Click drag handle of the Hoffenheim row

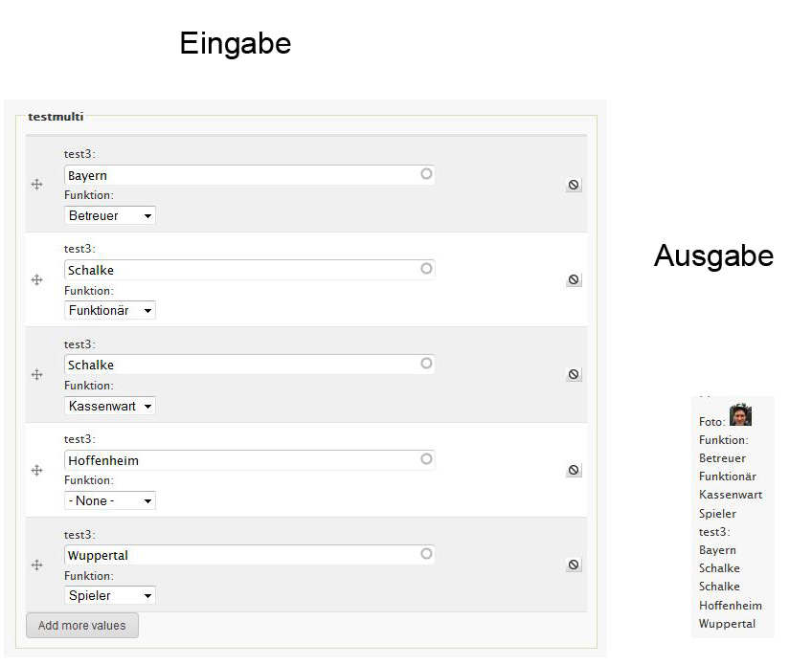coord(37,470)
